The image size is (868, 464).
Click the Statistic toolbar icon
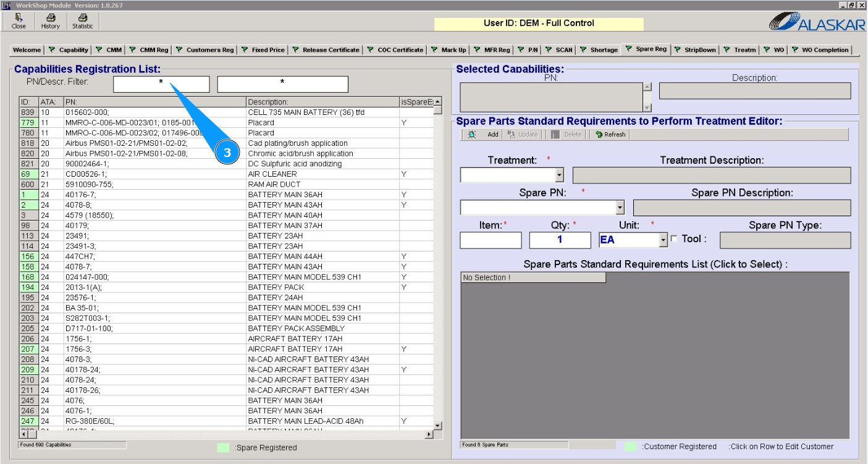[82, 19]
